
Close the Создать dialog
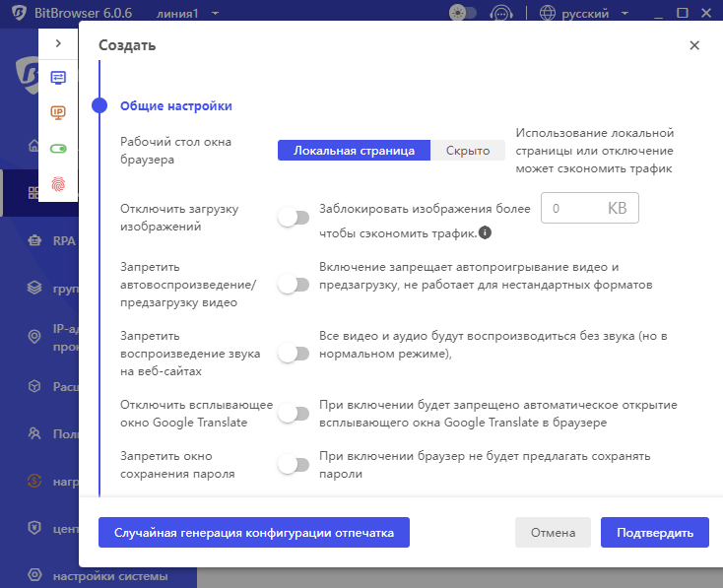click(694, 45)
